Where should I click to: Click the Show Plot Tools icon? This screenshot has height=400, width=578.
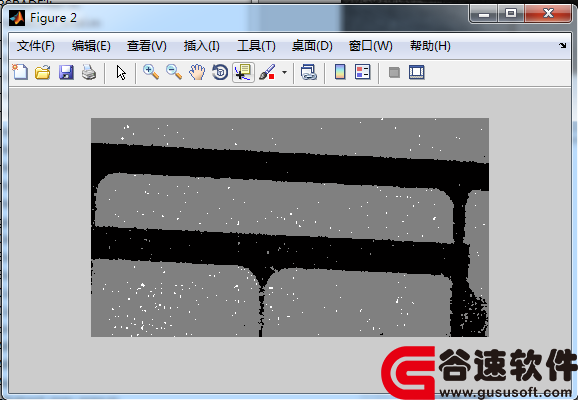417,72
